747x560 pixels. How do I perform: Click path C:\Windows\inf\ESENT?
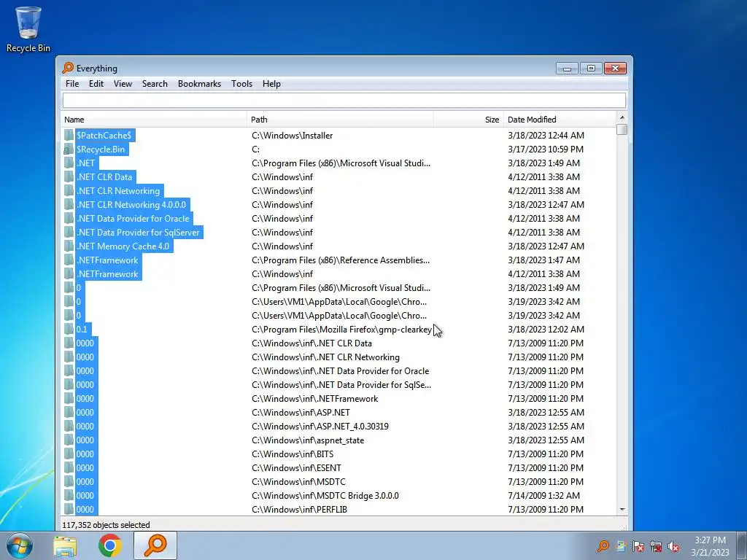[296, 467]
